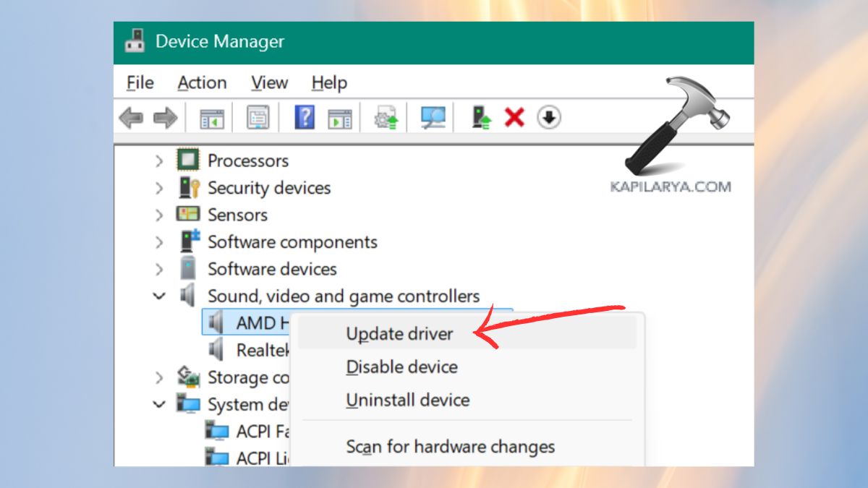Viewport: 868px width, 488px height.
Task: Click the Sound, video and game controllers speaker icon
Action: coord(188,295)
